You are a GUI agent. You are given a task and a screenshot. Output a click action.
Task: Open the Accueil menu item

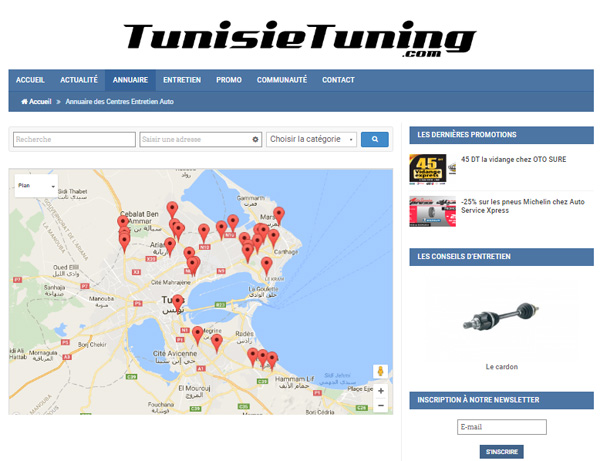(x=30, y=80)
